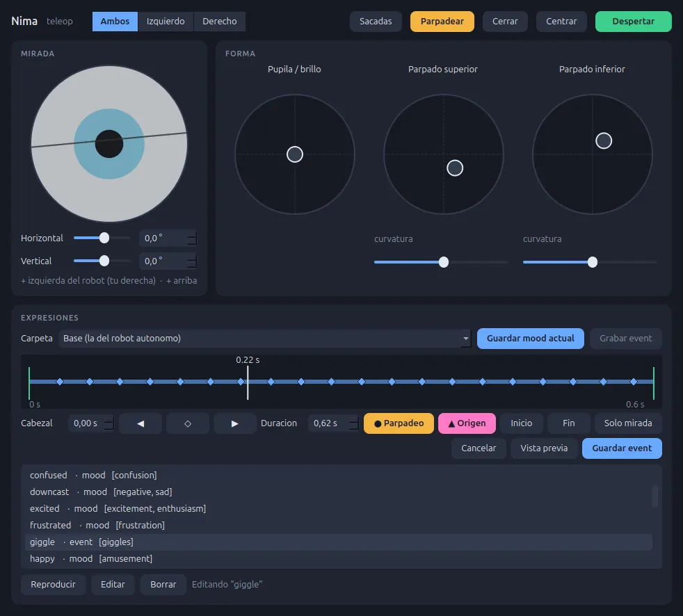Click the Borrar button
Screen dimensions: 683x616
click(163, 585)
